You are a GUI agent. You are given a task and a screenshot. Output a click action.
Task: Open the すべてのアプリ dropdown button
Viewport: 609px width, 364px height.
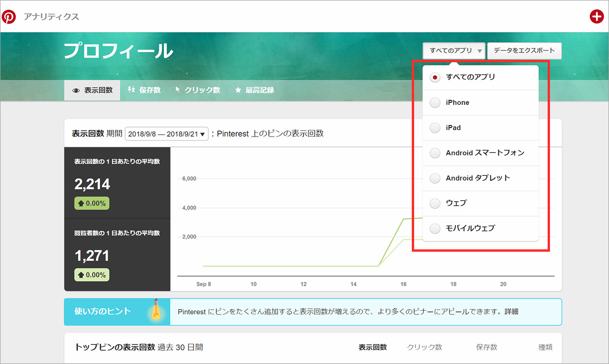(454, 51)
